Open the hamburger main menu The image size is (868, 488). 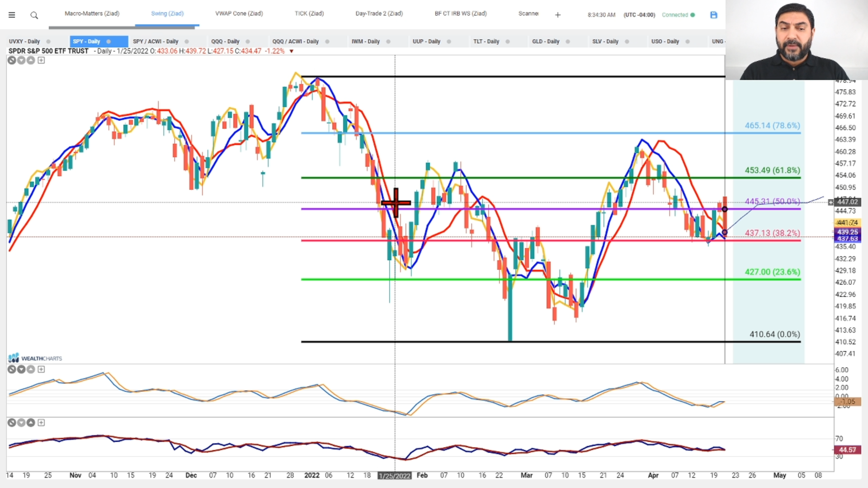[12, 15]
